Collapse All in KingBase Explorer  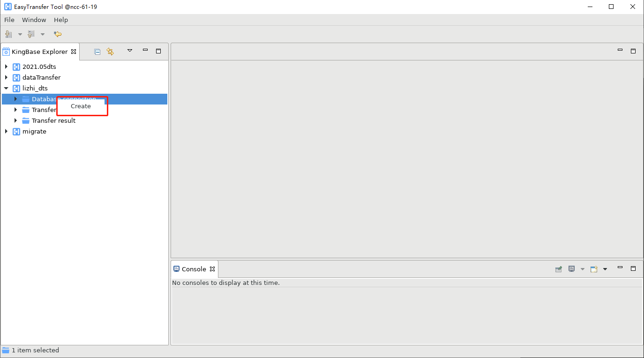point(97,52)
